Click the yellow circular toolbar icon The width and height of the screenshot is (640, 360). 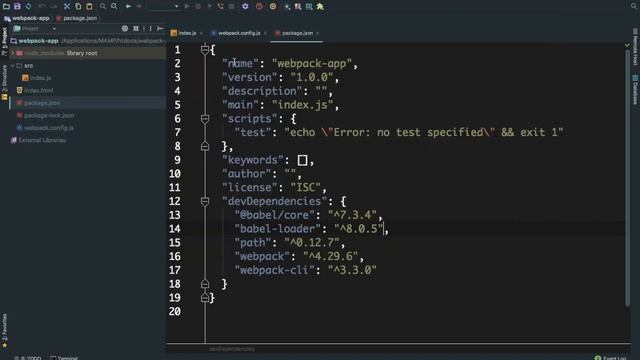(x=273, y=7)
